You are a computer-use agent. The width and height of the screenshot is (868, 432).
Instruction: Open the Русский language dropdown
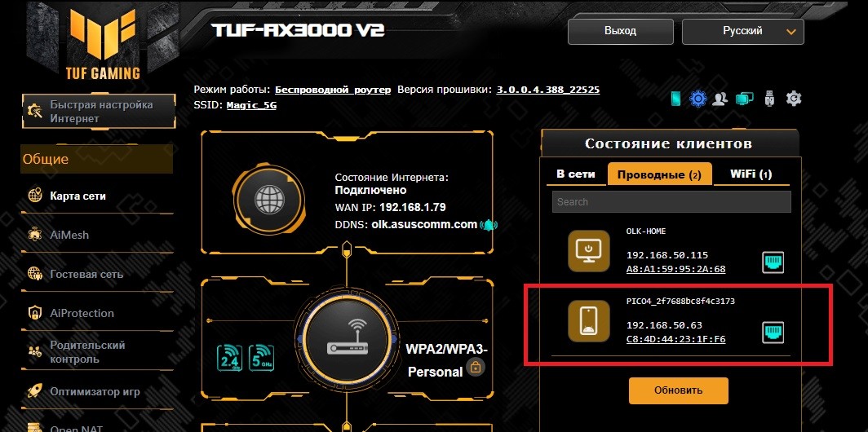point(743,32)
